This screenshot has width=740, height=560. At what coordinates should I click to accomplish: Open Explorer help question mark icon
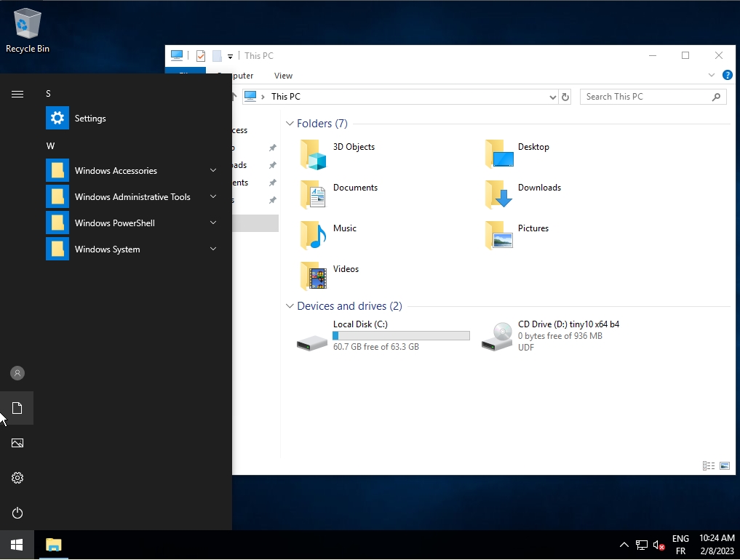[x=727, y=75]
